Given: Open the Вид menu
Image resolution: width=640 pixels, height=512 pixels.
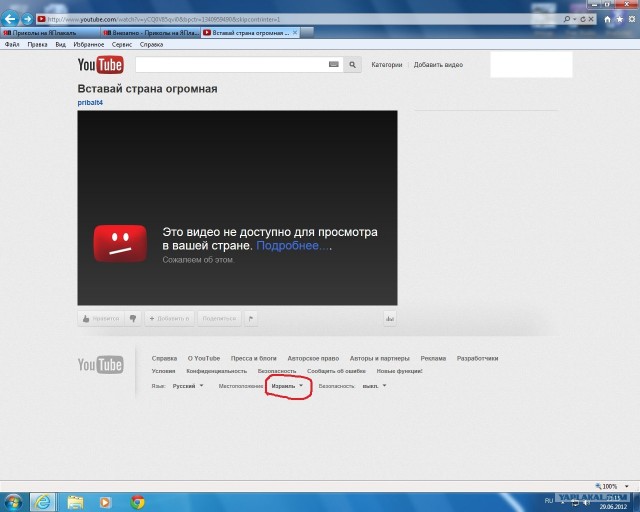Looking at the screenshot, I should 60,45.
